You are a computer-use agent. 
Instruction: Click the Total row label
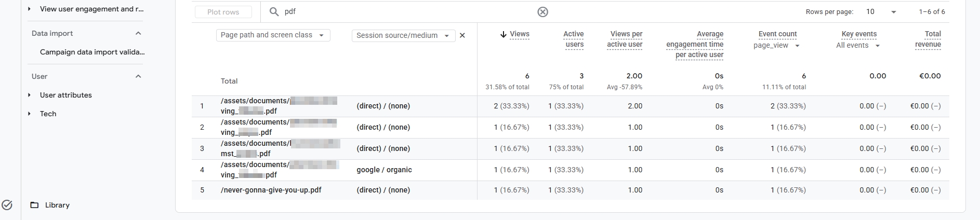229,81
